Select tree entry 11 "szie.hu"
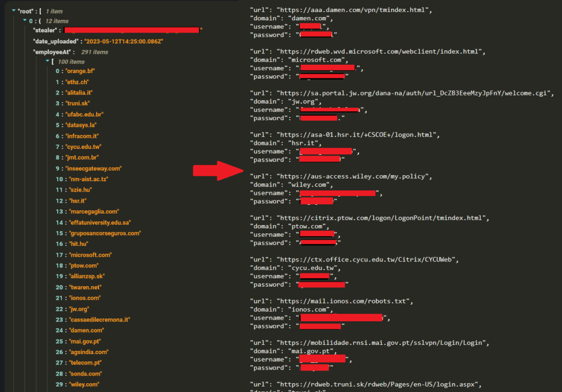The width and height of the screenshot is (562, 392). 74,190
